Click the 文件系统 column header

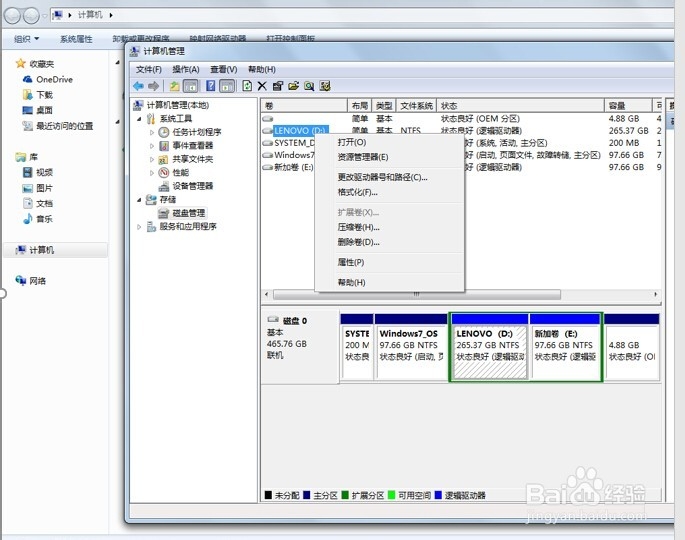[x=416, y=105]
